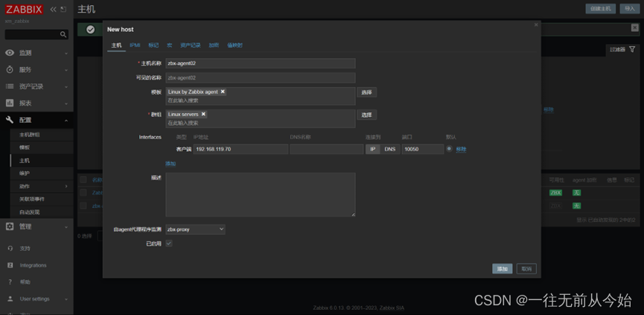644x315 pixels.
Task: Click the filter funnel icon
Action: tap(632, 49)
